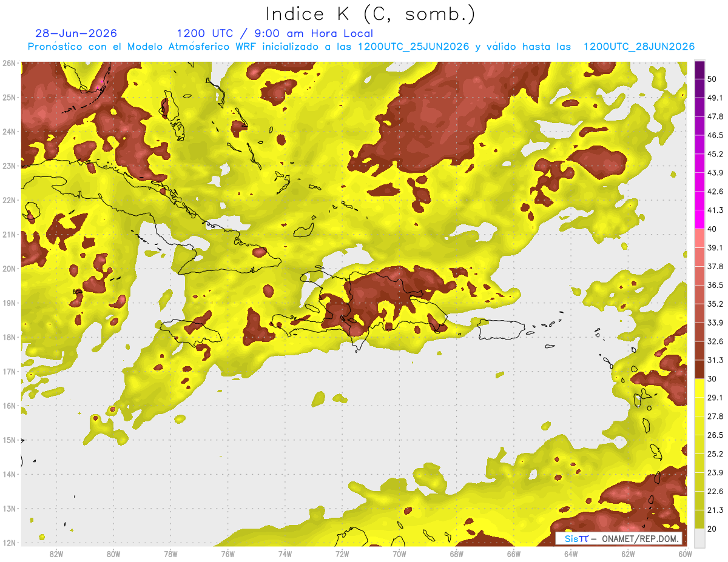The image size is (728, 562).
Task: Click the '21N' latitude label
Action: point(9,235)
